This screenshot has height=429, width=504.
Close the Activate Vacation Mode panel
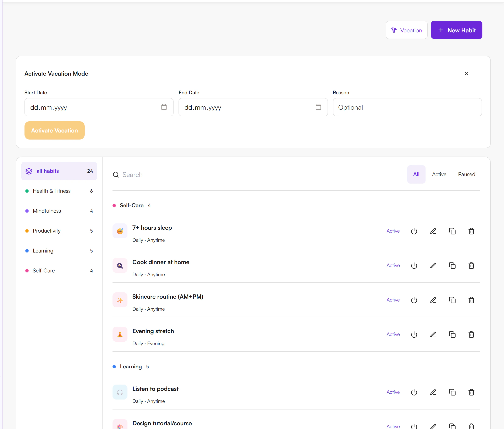pyautogui.click(x=466, y=74)
